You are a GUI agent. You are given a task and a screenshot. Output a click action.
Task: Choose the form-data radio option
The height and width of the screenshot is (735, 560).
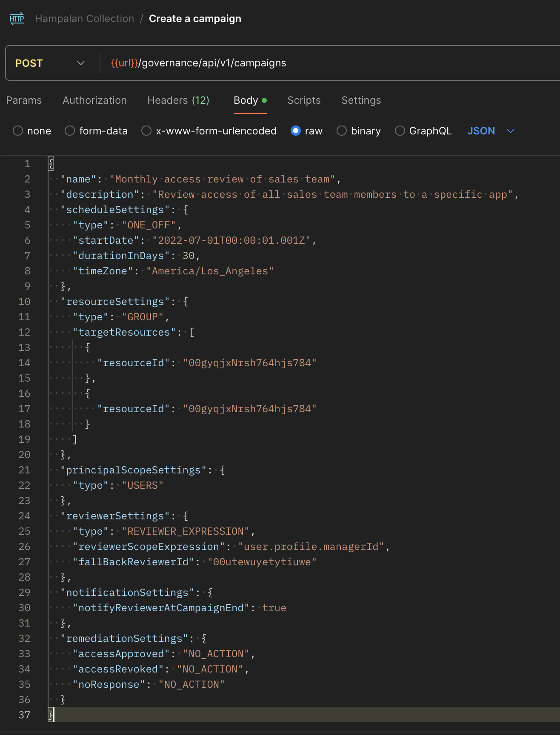tap(70, 131)
